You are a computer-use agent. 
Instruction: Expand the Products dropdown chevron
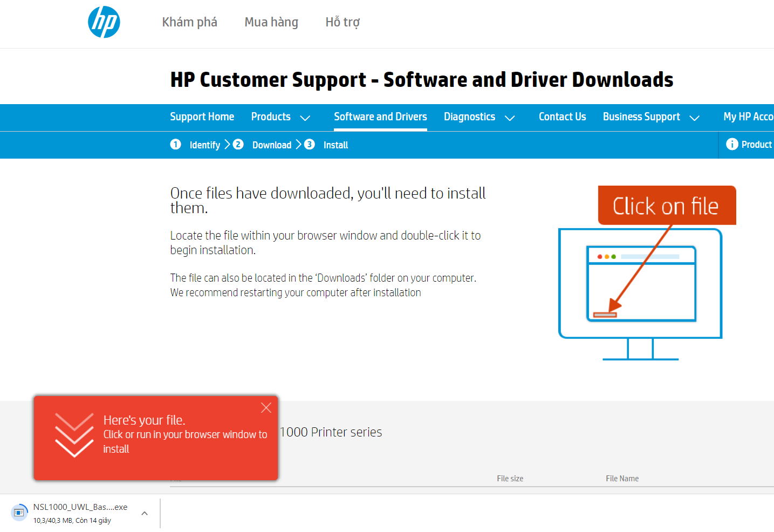tap(305, 118)
